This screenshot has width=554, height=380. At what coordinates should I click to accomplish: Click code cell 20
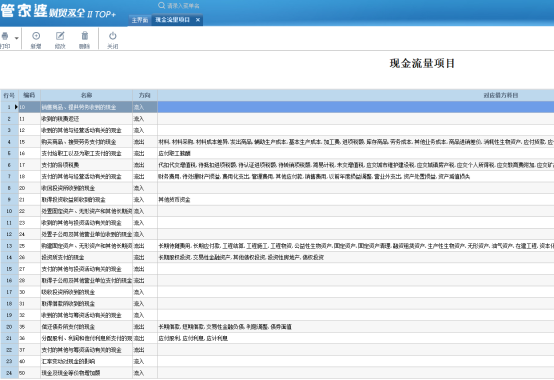(29, 188)
